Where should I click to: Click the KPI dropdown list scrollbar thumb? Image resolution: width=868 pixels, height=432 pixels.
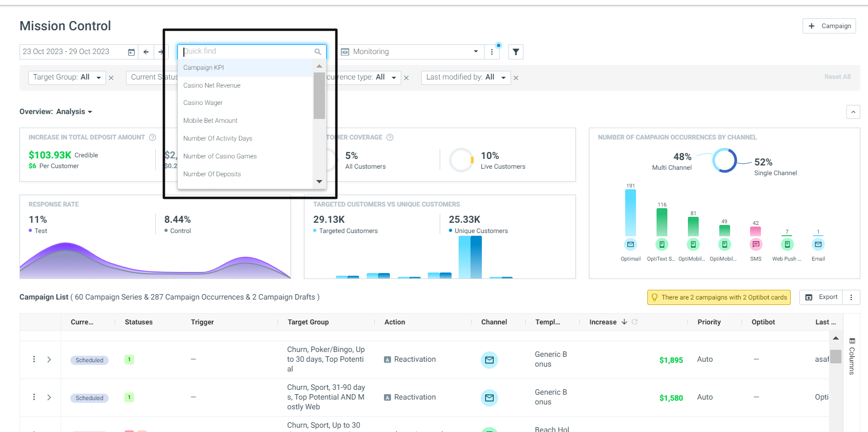(319, 95)
